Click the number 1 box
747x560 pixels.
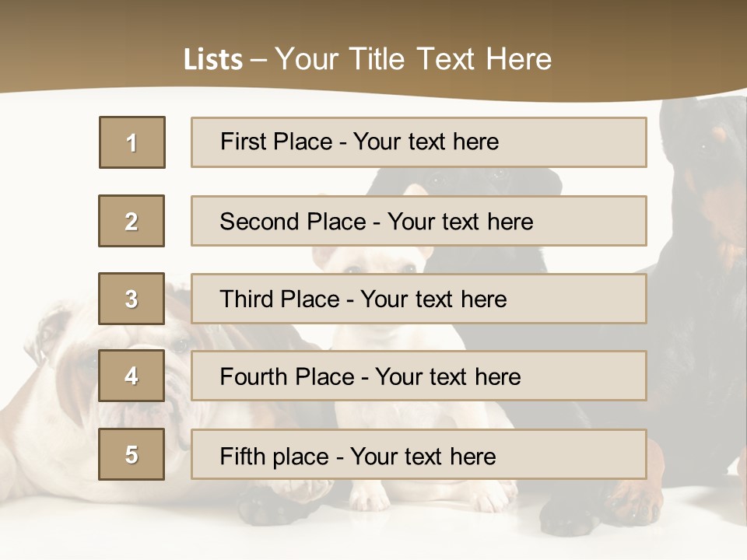[x=132, y=142]
